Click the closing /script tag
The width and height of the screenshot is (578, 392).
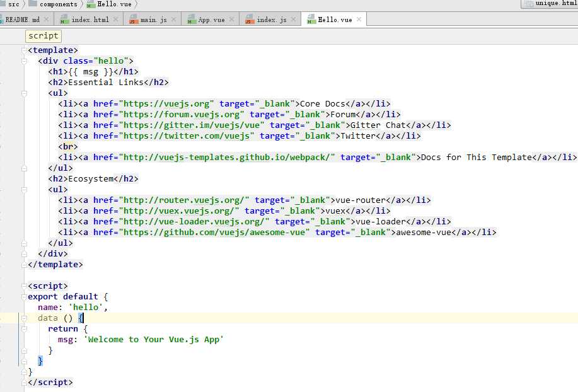[50, 383]
